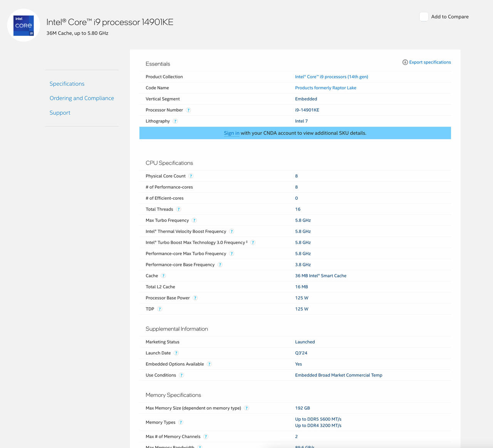Viewport: 493px width, 448px height.
Task: Click help icon next to Processor Number
Action: coord(188,110)
